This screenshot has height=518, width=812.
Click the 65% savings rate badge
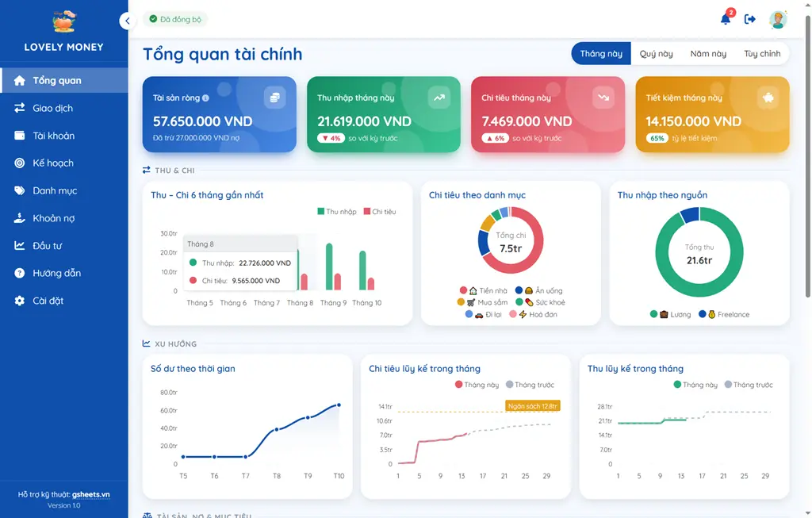(657, 138)
